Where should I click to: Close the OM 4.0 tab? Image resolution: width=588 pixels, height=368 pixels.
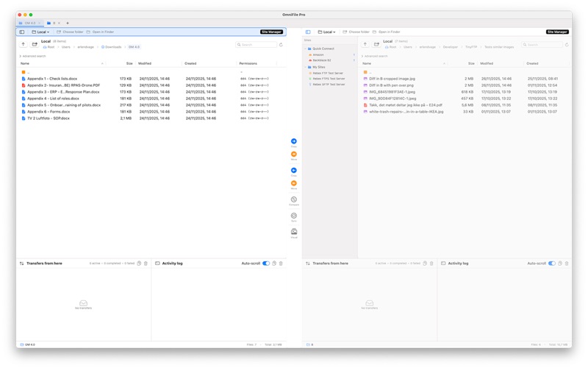coord(39,24)
